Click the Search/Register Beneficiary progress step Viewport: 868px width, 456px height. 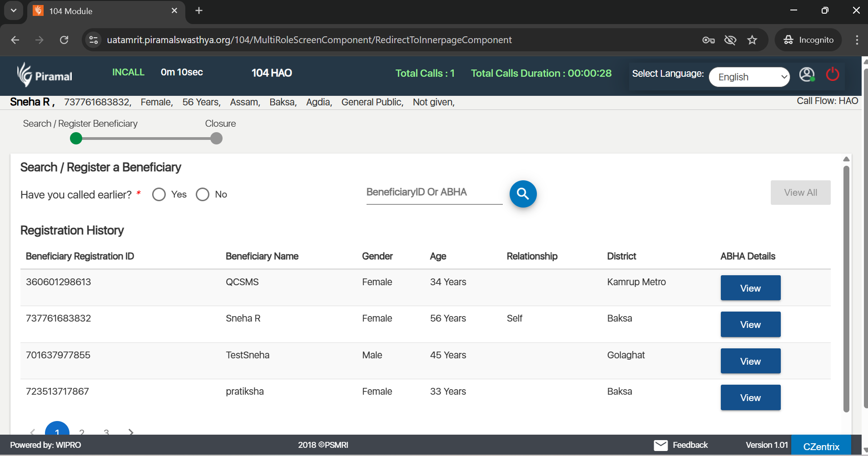pos(76,139)
